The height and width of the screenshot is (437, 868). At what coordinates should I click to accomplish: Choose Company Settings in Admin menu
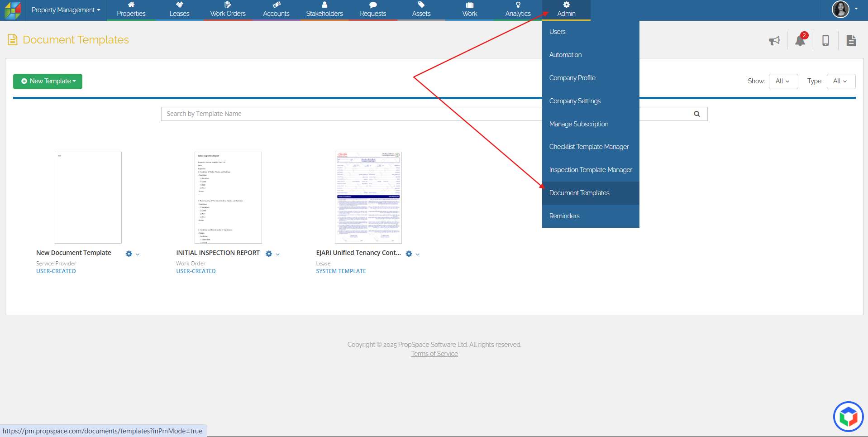575,101
